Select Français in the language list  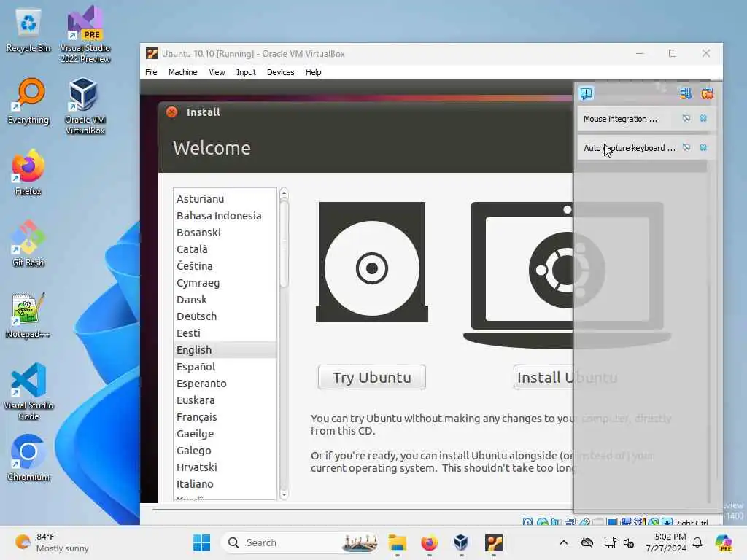click(x=225, y=416)
